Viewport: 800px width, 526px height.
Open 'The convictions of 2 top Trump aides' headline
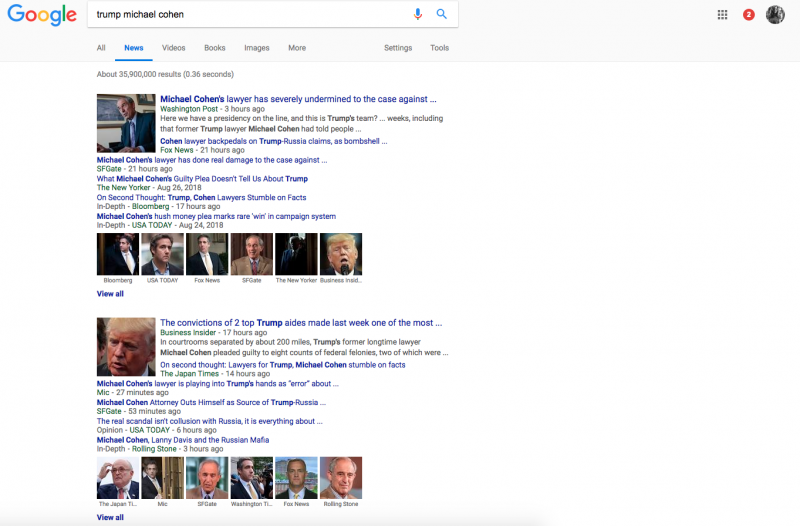click(301, 322)
